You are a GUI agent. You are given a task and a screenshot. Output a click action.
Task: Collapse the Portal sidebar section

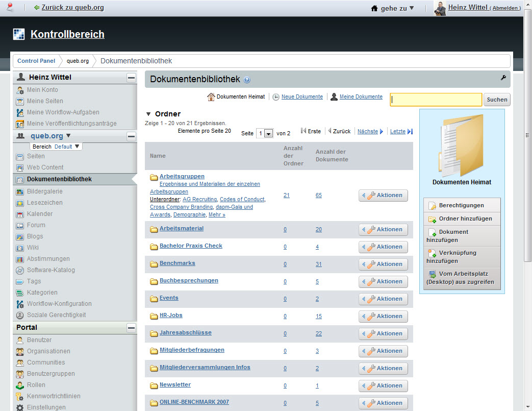[131, 328]
